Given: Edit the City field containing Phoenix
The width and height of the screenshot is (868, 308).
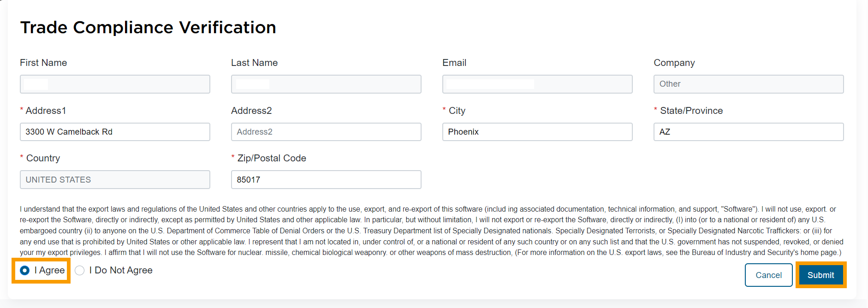Looking at the screenshot, I should pyautogui.click(x=537, y=132).
